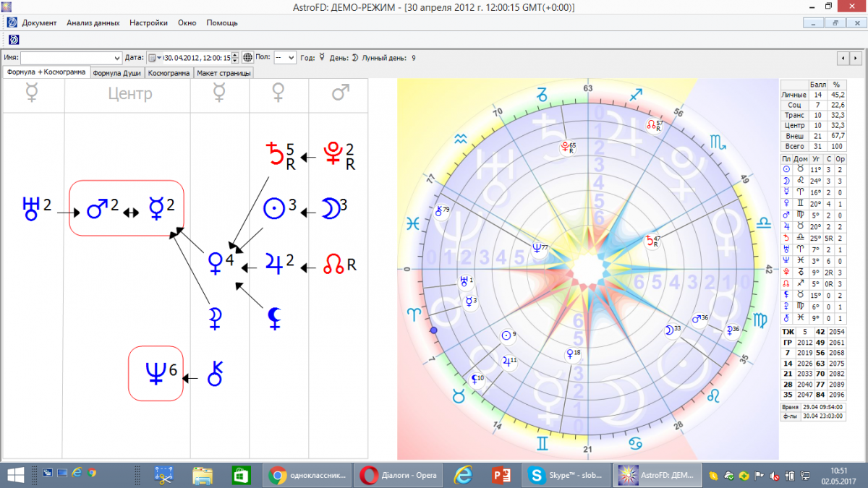Open the Анализ данных menu
868x488 pixels.
pos(93,22)
